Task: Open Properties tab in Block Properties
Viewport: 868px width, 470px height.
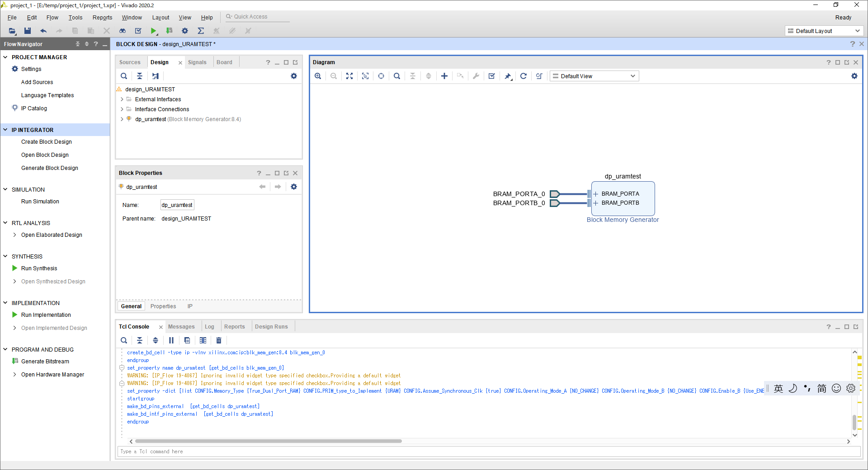Action: (x=163, y=306)
